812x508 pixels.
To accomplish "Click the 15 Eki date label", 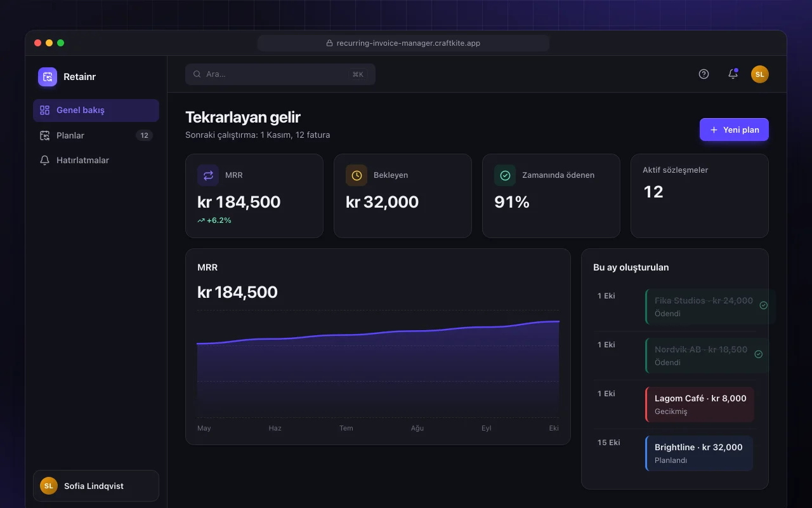I will coord(609,443).
